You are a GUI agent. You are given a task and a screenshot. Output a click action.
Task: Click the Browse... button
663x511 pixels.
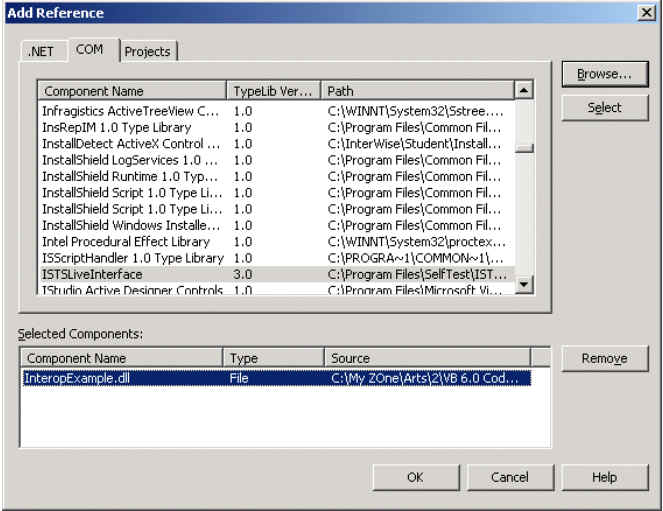pos(605,74)
